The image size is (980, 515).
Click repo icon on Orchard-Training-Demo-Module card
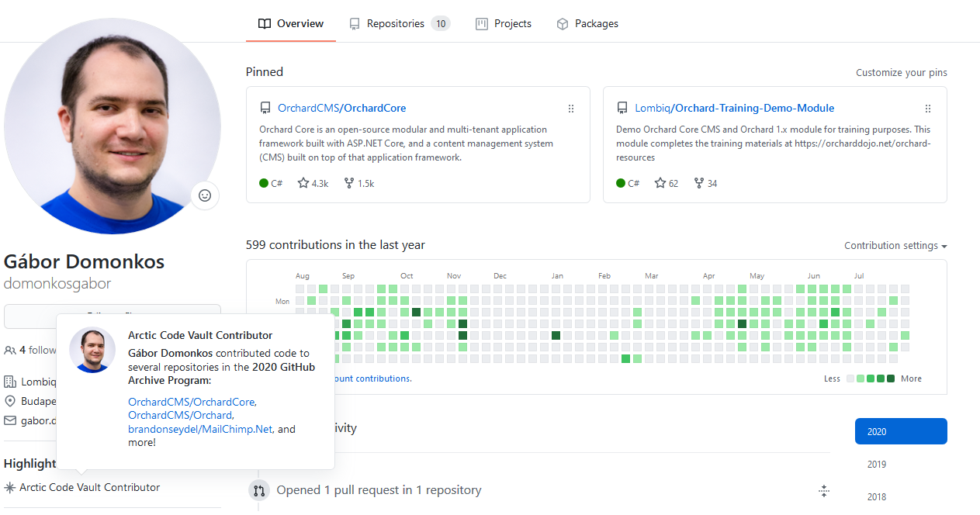click(x=622, y=109)
